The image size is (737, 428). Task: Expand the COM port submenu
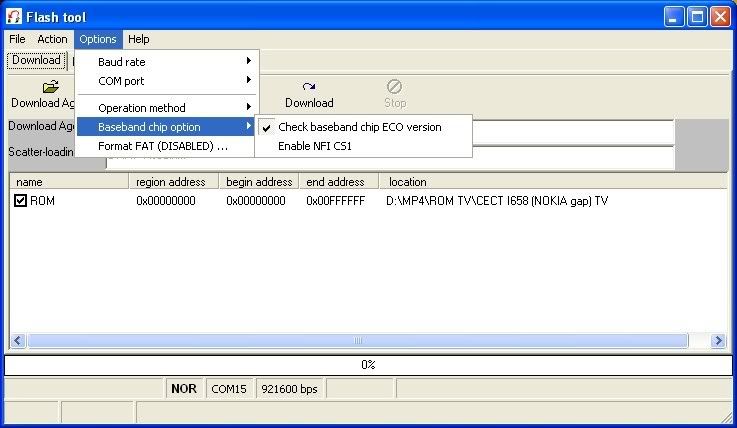pyautogui.click(x=167, y=81)
